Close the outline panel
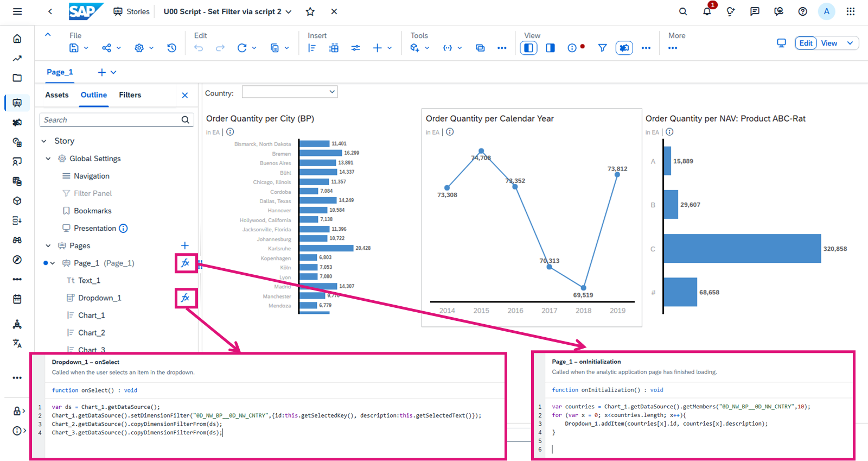Viewport: 868px width, 461px height. pyautogui.click(x=185, y=95)
